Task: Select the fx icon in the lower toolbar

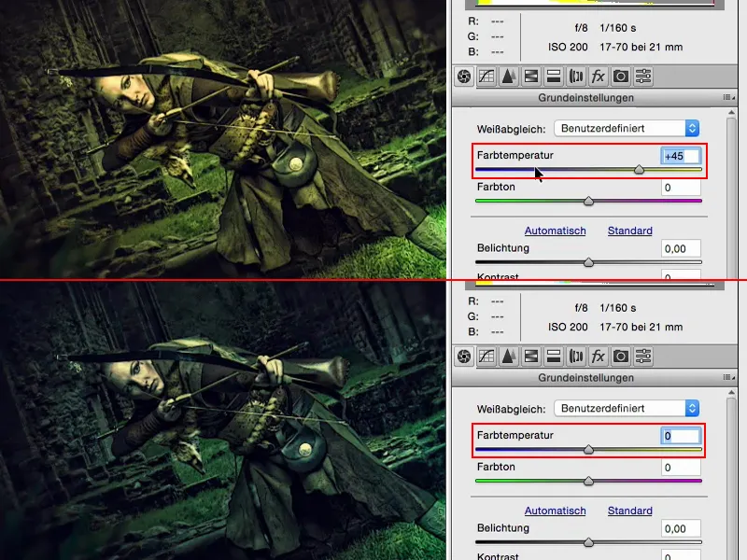Action: 599,356
